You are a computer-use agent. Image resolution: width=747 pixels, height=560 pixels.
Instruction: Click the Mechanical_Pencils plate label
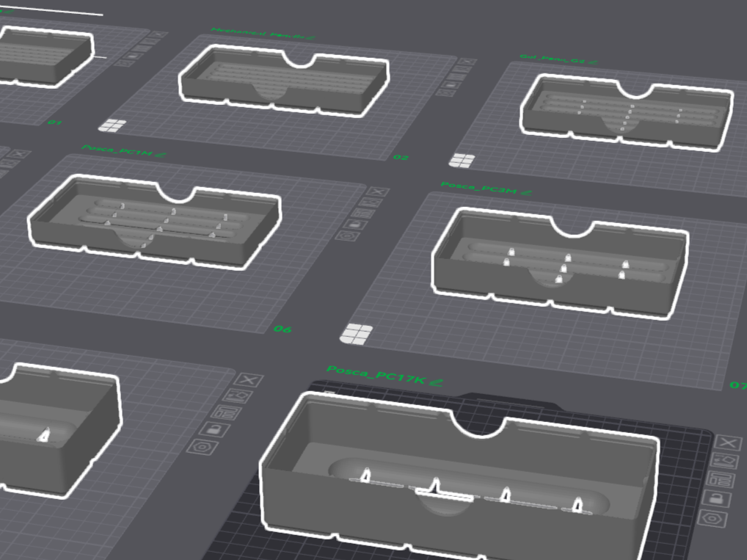click(x=258, y=33)
